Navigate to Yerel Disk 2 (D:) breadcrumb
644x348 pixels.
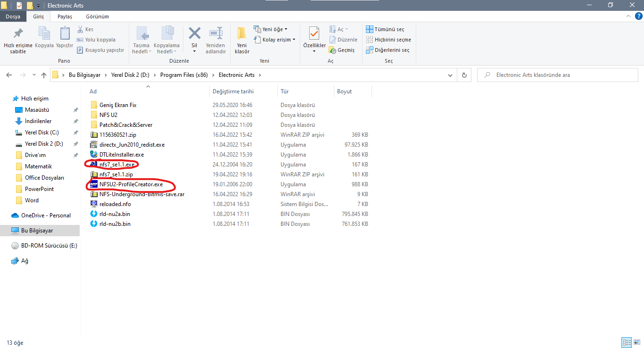tap(130, 75)
